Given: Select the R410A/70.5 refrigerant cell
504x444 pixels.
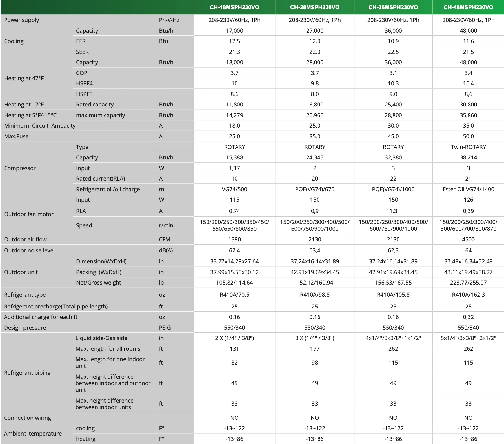Looking at the screenshot, I should click(234, 295).
